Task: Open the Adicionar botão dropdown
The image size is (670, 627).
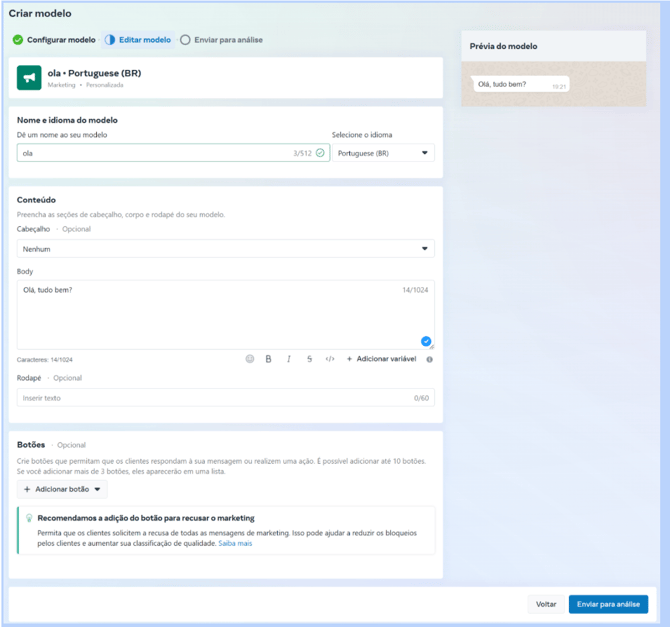Action: [62, 490]
